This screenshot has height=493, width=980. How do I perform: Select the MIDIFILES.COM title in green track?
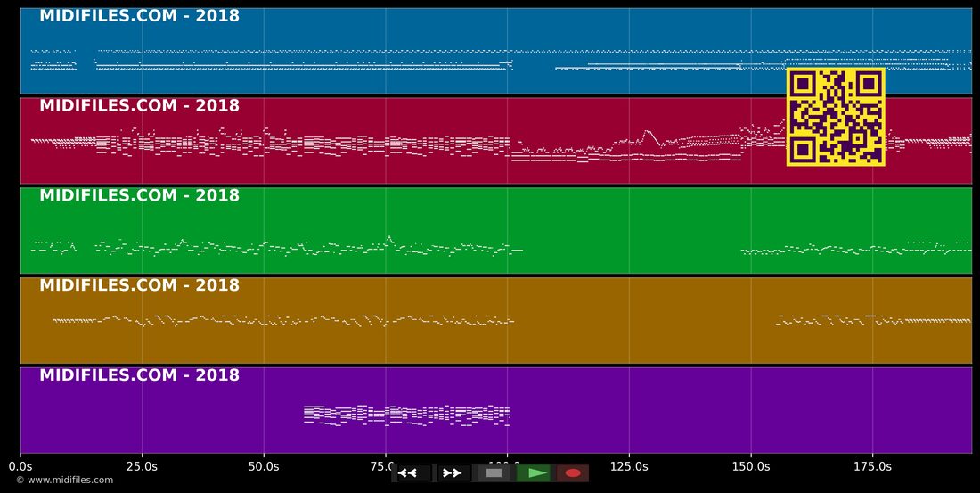(139, 195)
